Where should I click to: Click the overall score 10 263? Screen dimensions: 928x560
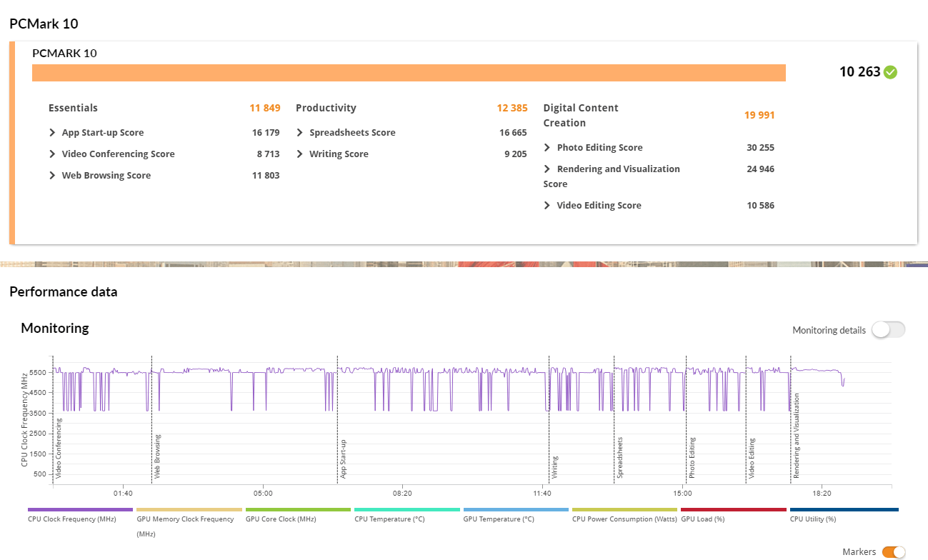(860, 72)
